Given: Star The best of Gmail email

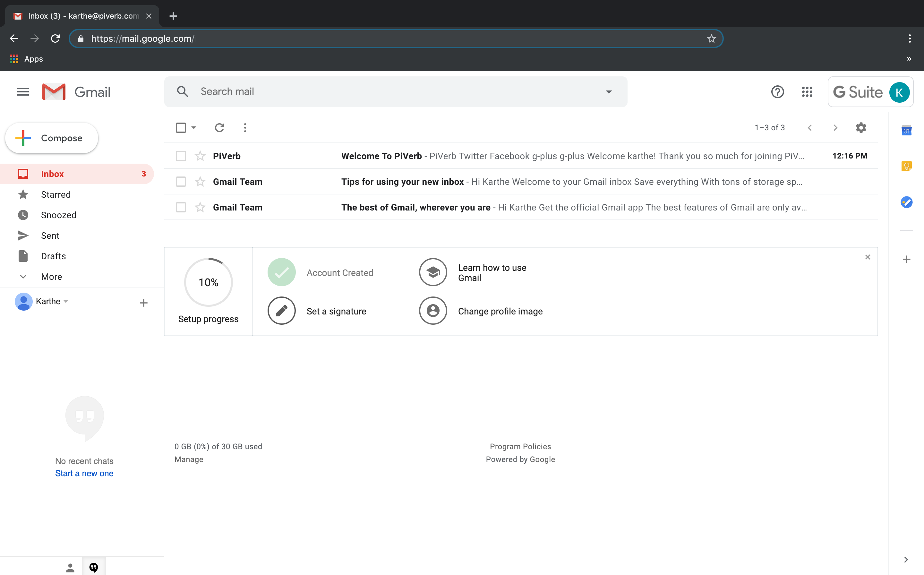Looking at the screenshot, I should point(200,207).
